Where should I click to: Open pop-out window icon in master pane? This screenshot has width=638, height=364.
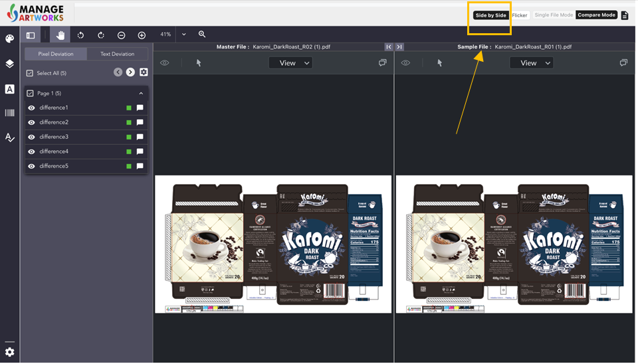point(383,62)
